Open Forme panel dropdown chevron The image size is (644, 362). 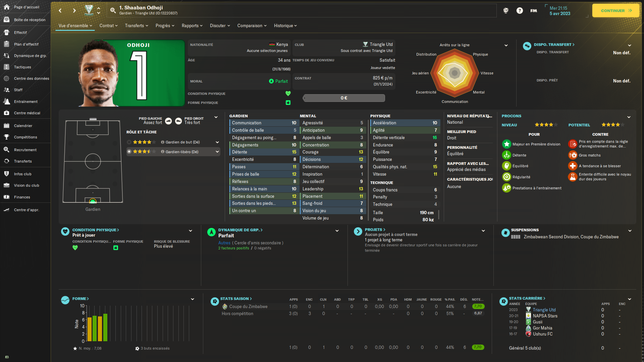point(193,299)
